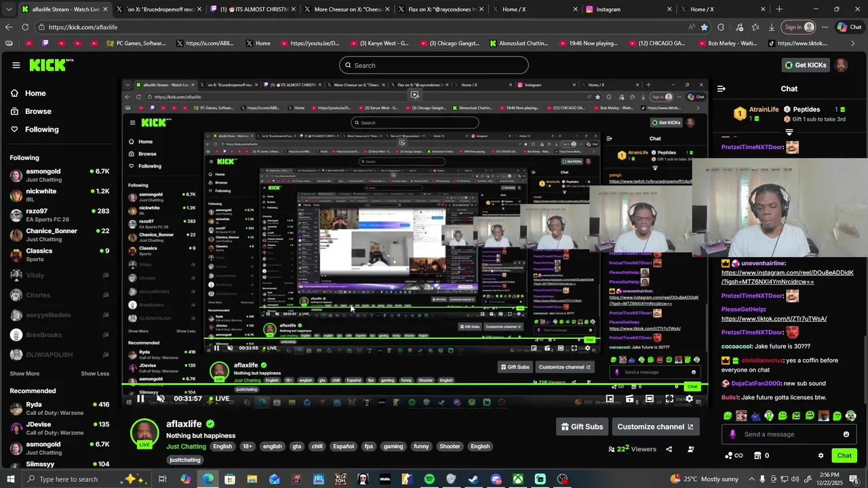Select the gta tag
868x488 pixels.
296,447
